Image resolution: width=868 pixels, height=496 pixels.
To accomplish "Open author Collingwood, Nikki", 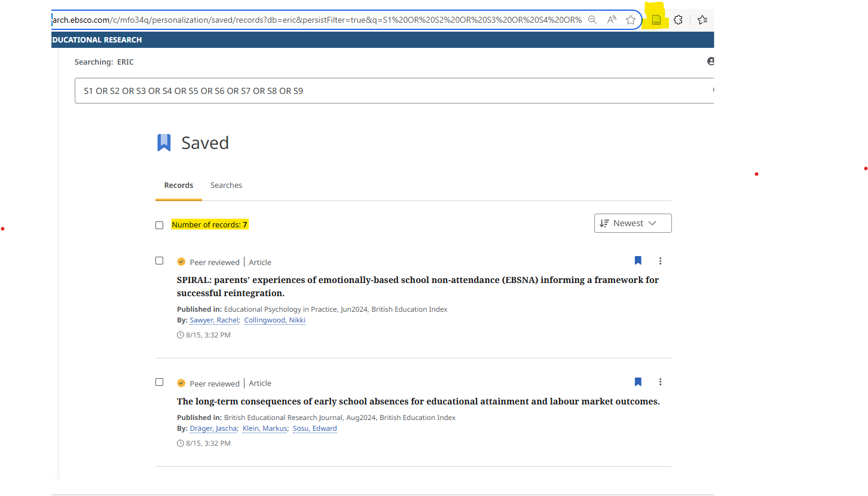I will coord(275,320).
